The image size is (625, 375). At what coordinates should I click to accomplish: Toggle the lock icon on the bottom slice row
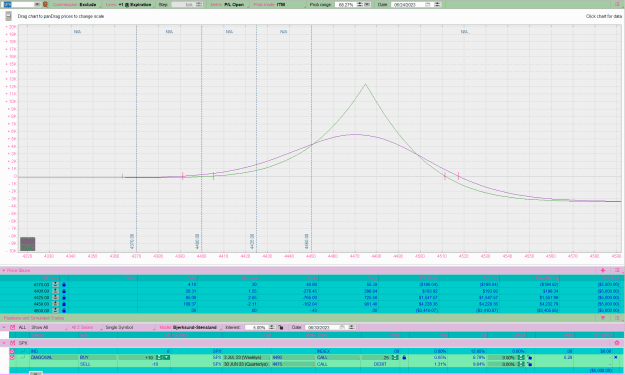(64, 310)
